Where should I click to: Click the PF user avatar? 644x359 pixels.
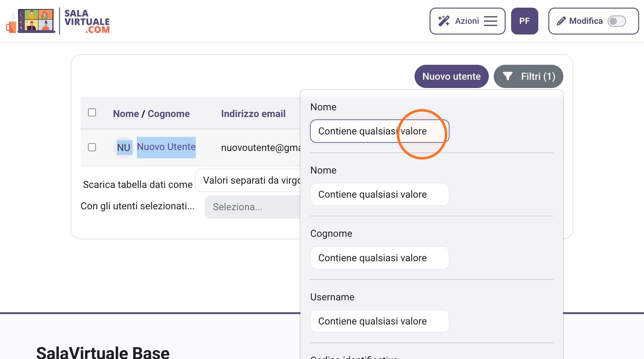tap(525, 21)
